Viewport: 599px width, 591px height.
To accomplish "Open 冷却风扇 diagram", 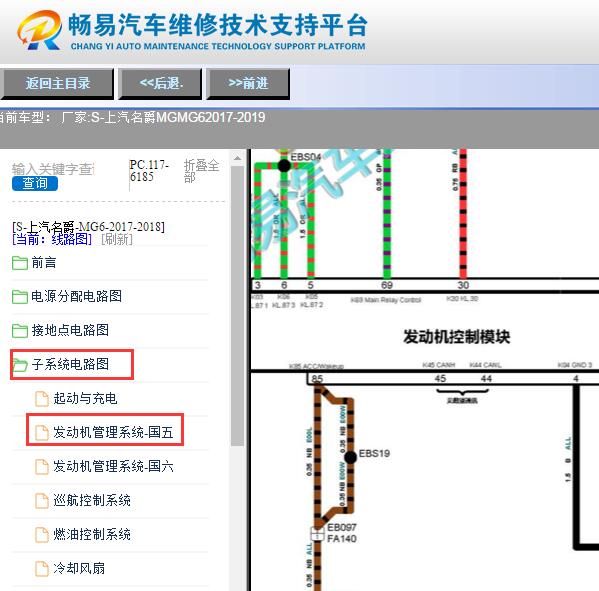I will coord(79,568).
